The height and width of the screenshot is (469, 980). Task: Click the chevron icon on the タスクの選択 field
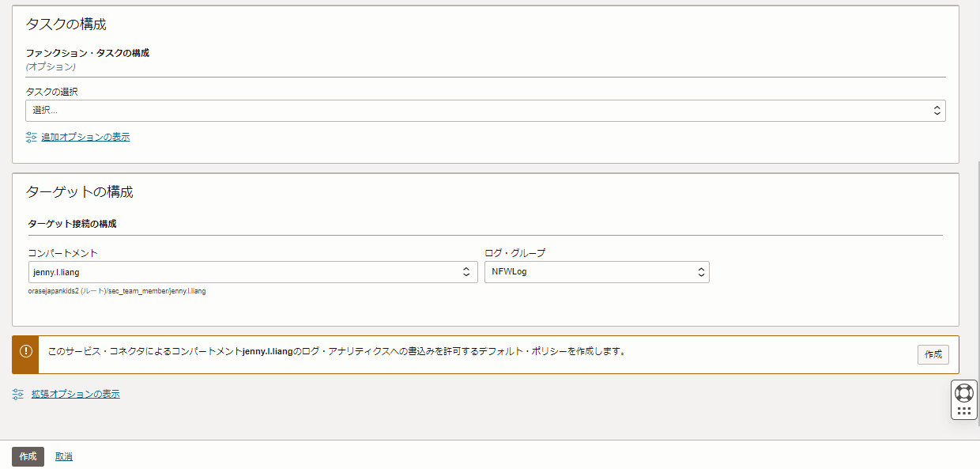pos(936,110)
